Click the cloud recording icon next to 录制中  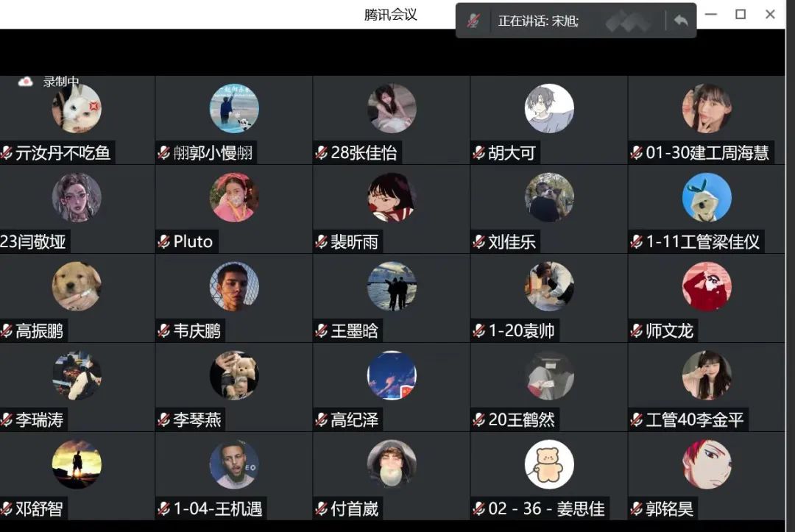25,81
